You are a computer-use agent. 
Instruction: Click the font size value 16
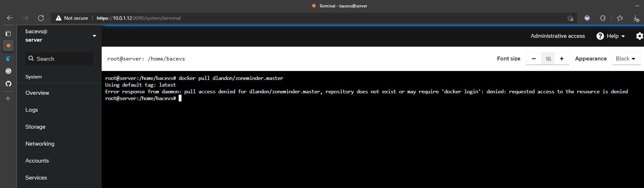pyautogui.click(x=548, y=59)
